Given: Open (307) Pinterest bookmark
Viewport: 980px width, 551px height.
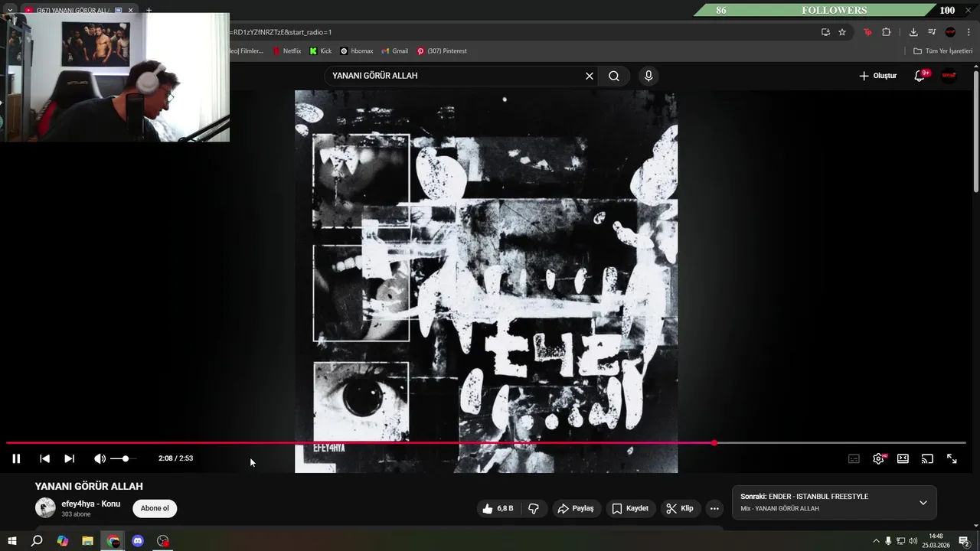Looking at the screenshot, I should pyautogui.click(x=442, y=51).
